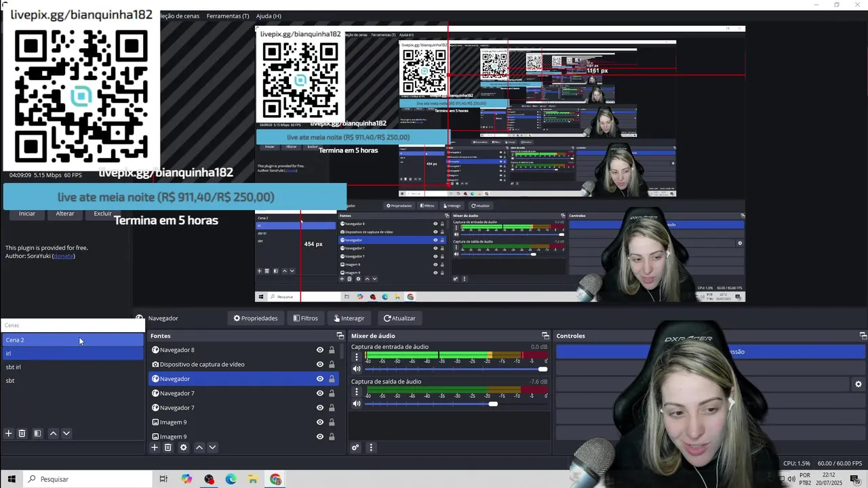Move the scene down in Cenas list
Screen dimensions: 868x488
pos(66,433)
